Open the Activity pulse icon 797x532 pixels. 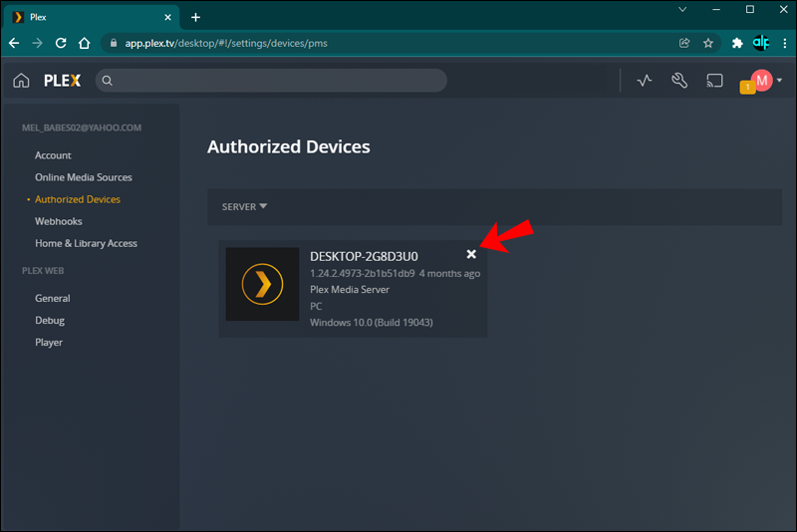(645, 81)
